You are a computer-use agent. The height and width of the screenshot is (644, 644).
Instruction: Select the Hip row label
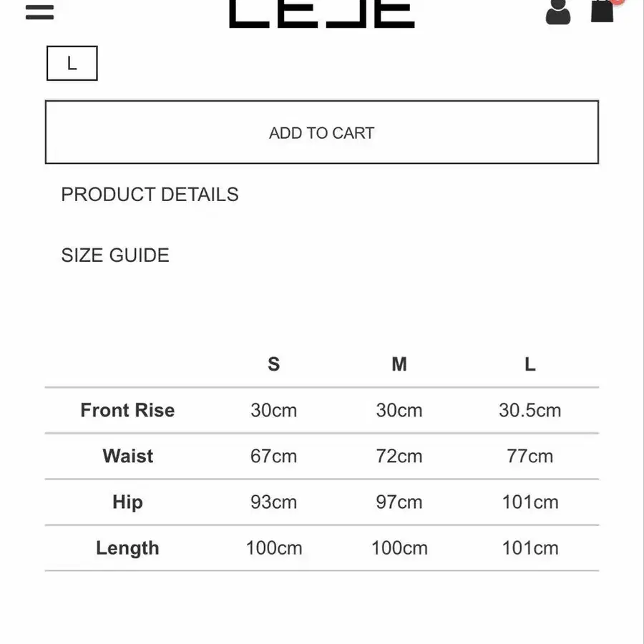coord(127,502)
